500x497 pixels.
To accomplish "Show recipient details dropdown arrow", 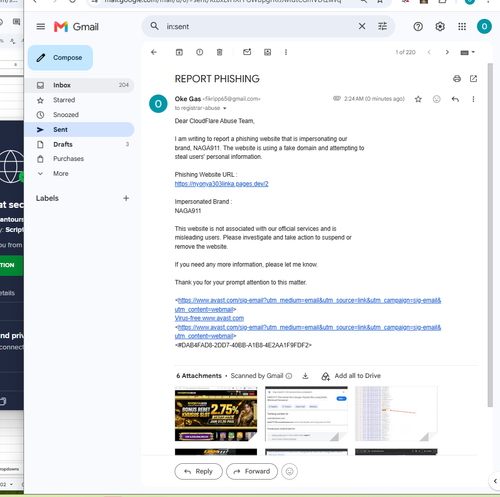I will (x=225, y=108).
